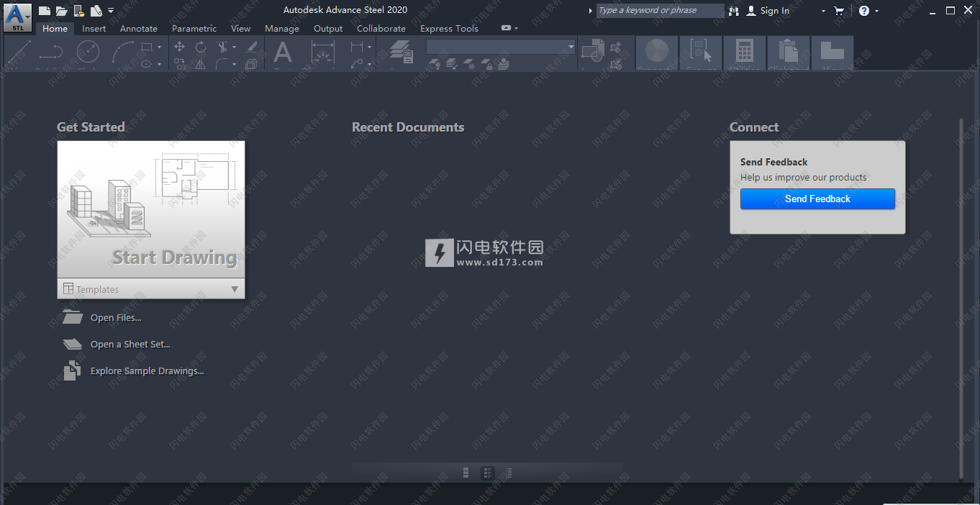Switch recent documents to thumbnail list view
The image size is (980, 505).
click(x=488, y=473)
